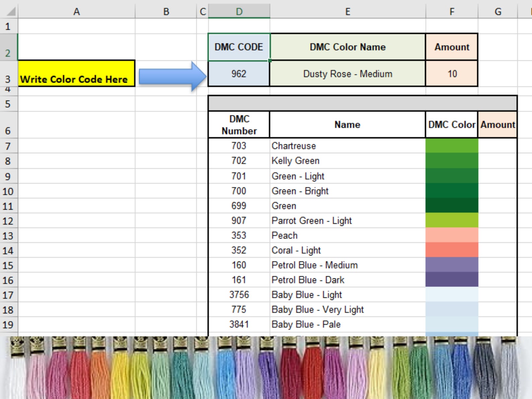Click the Parrot Green color swatch
Viewport: 532px width, 399px height.
[452, 220]
